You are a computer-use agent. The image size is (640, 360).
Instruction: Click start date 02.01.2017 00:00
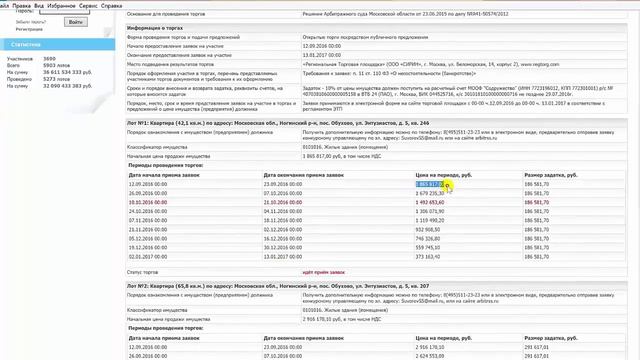pyautogui.click(x=148, y=257)
